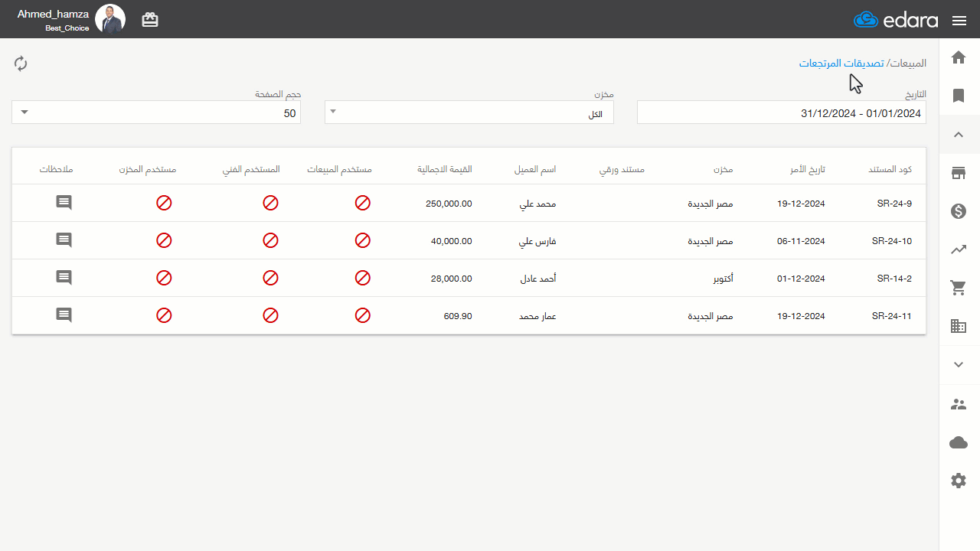This screenshot has width=980, height=551.
Task: Sort by اسم العميل column header
Action: click(535, 169)
